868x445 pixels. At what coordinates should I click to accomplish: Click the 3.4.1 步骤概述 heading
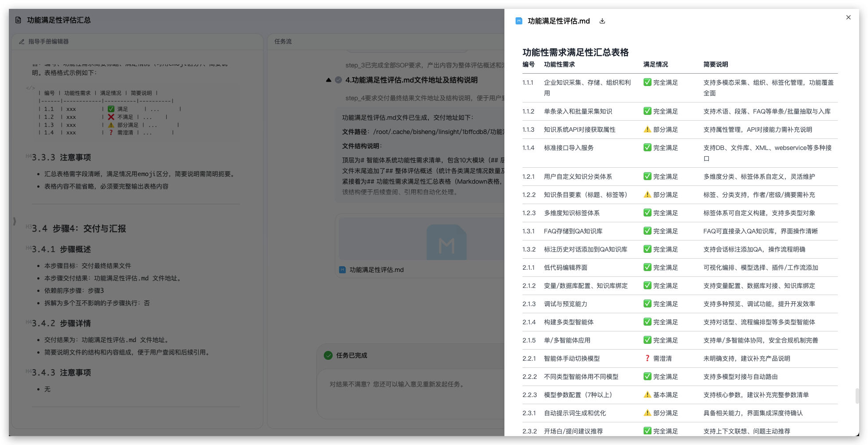pyautogui.click(x=61, y=249)
